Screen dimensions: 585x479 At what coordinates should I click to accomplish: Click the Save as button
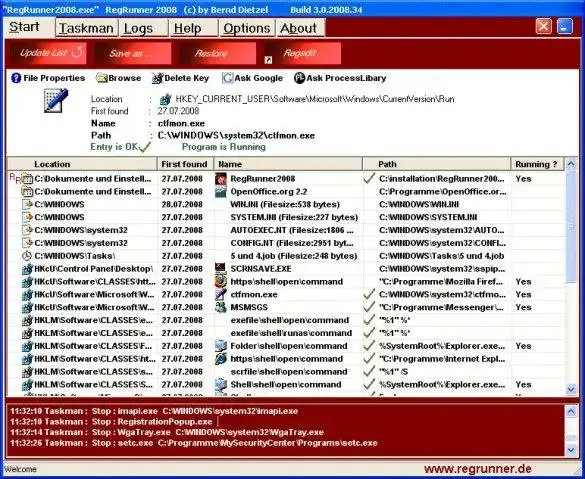pos(133,53)
